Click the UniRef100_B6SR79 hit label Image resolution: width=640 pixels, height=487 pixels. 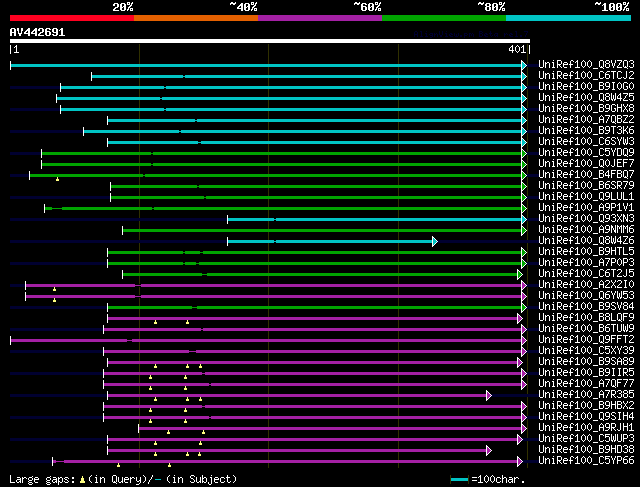point(586,185)
